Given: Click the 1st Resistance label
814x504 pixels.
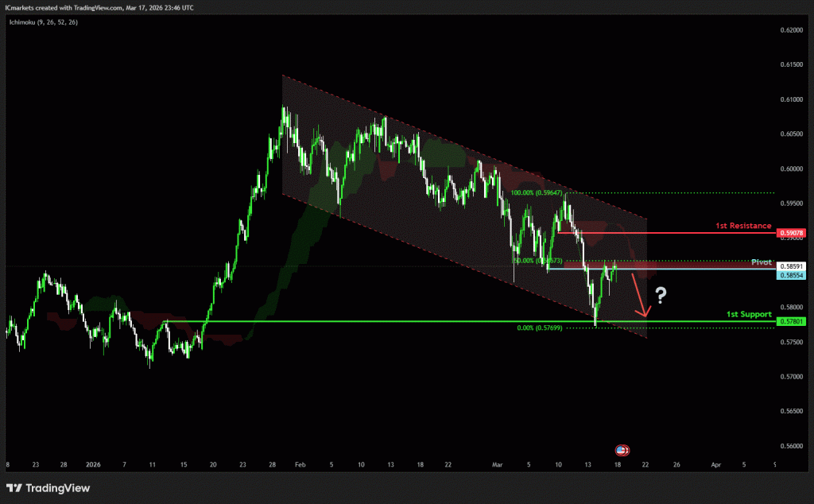Looking at the screenshot, I should point(742,226).
